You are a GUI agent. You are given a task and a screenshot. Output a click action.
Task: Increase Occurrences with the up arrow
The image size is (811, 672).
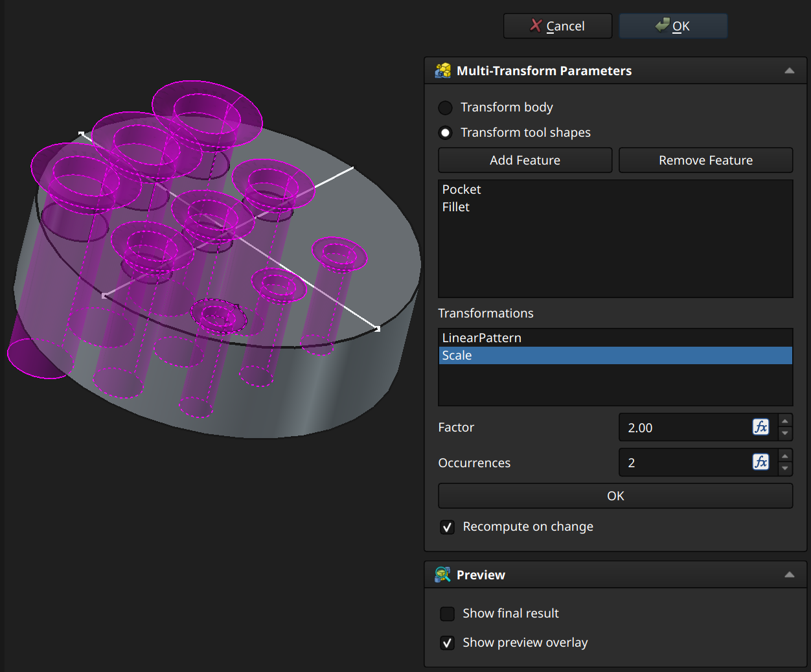coord(785,456)
